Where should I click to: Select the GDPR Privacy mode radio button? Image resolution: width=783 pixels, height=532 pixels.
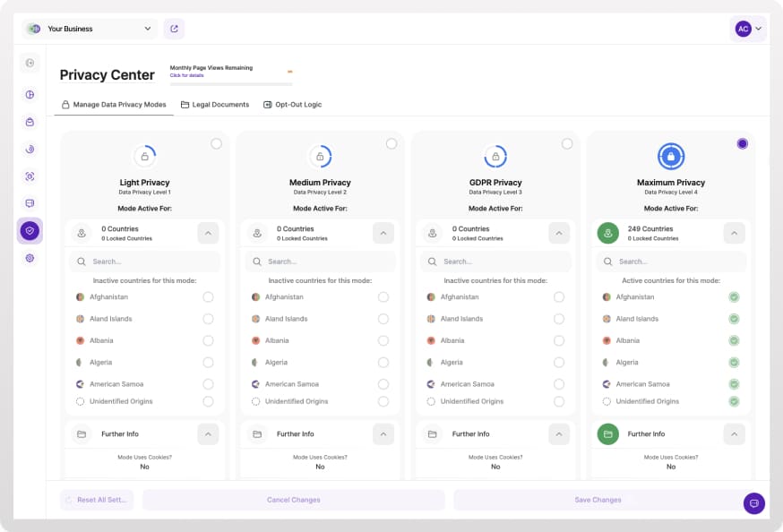(x=567, y=144)
